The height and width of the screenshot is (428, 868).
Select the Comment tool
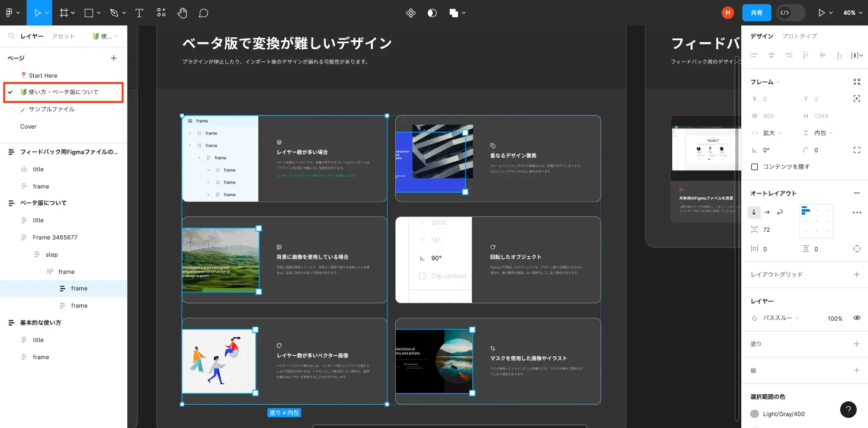203,12
